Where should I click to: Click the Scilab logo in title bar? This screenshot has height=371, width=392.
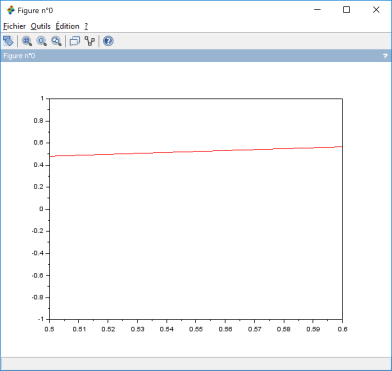click(11, 10)
